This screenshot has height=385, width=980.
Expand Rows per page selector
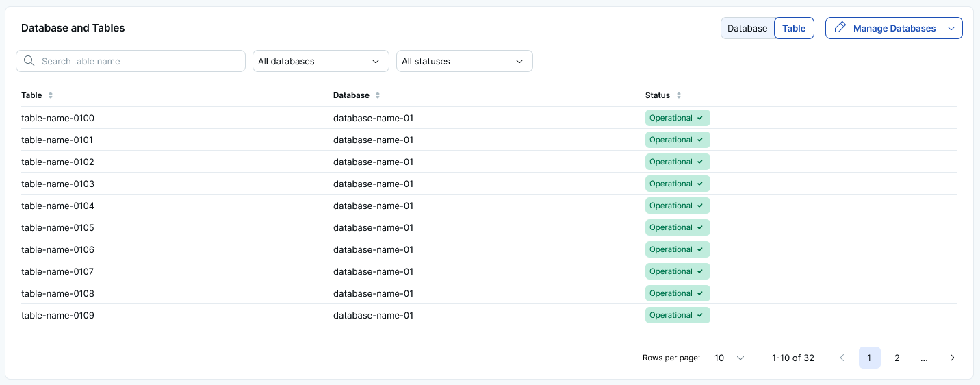coord(730,358)
